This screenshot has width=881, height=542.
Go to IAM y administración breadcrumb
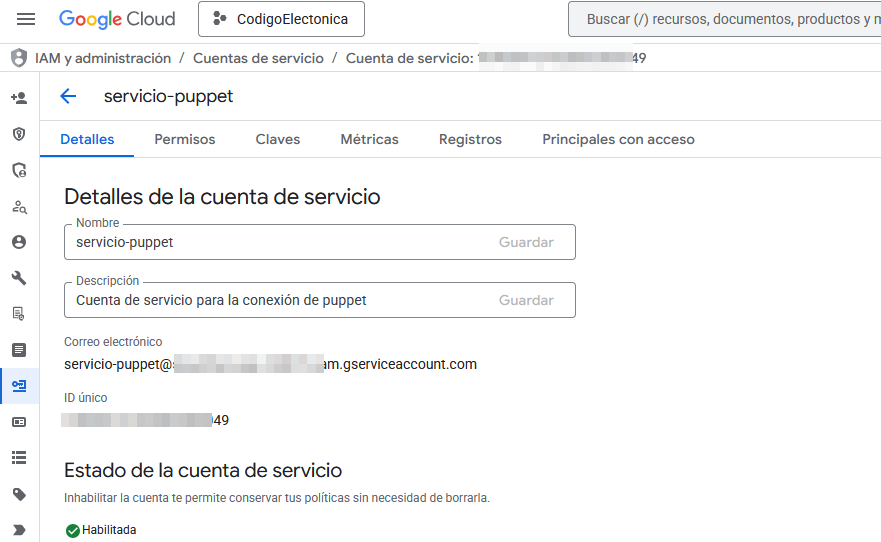103,58
